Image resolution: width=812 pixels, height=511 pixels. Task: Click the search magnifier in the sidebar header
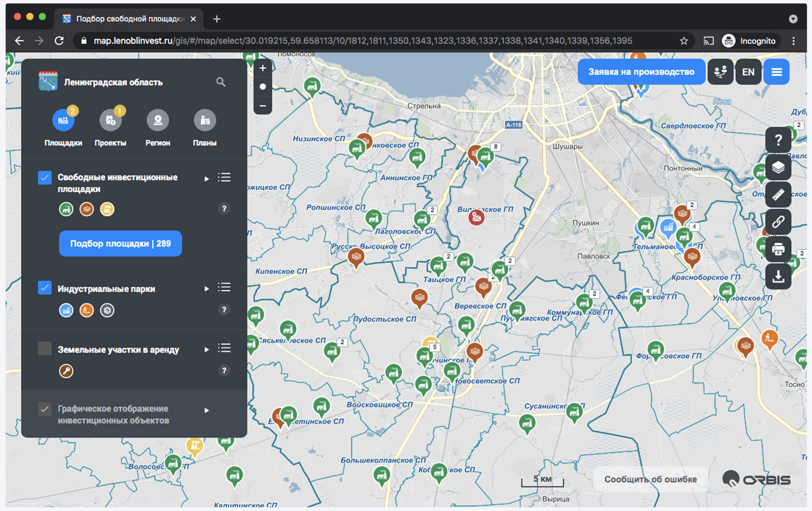tap(220, 82)
